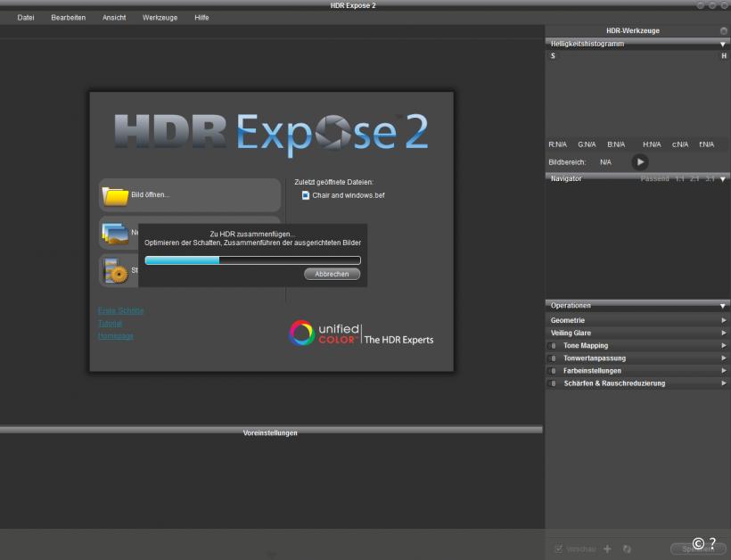This screenshot has width=731, height=560.
Task: Click the R:N/A readout
Action: (x=557, y=144)
